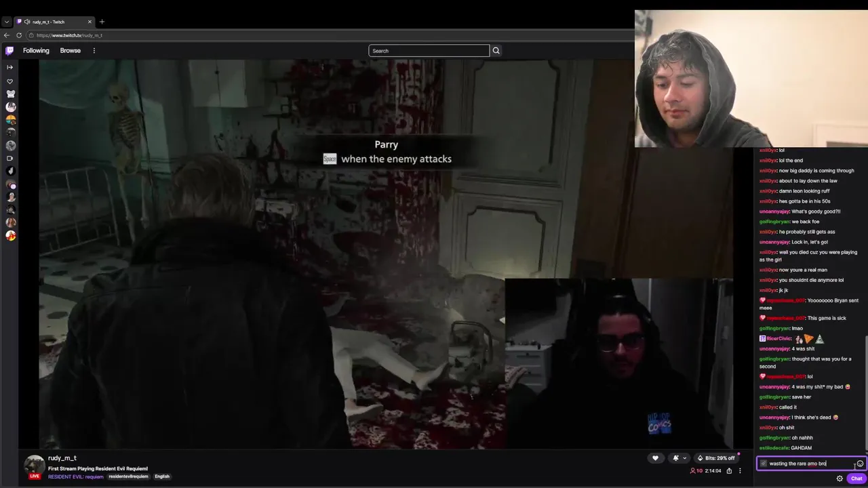Screen dimensions: 868x488
Task: Click the heart follow button under stream
Action: click(655, 458)
